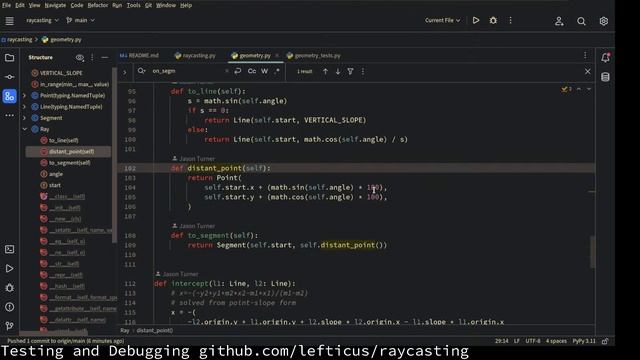
Task: Open the Commit tool window
Action: click(x=9, y=77)
